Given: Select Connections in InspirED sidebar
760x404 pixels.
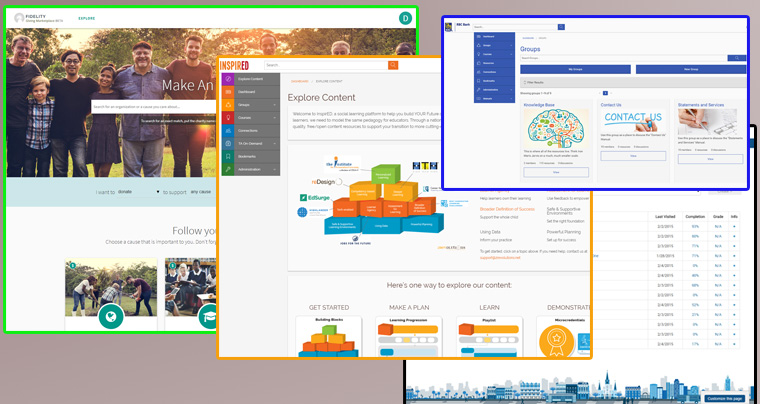Looking at the screenshot, I should click(x=251, y=130).
